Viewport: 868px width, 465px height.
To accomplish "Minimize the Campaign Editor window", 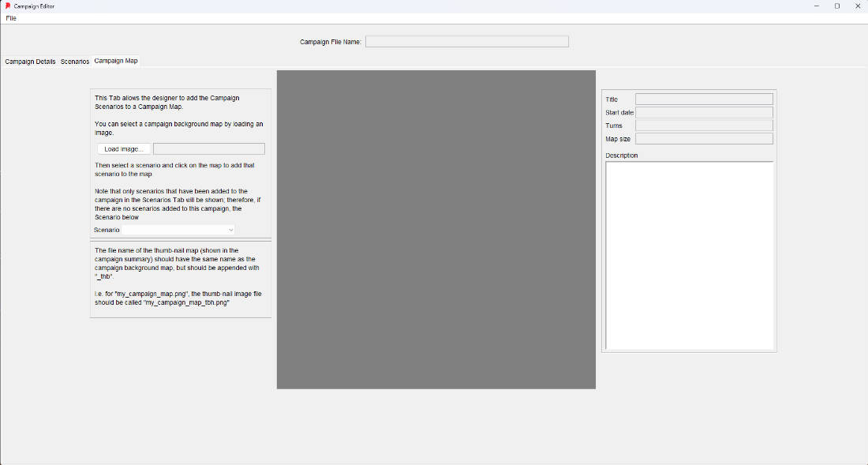I will (x=817, y=6).
